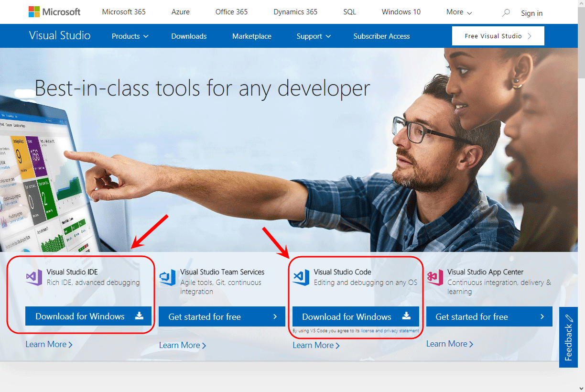Open Office 365 in the top navigation
Image resolution: width=585 pixels, height=392 pixels.
click(232, 12)
